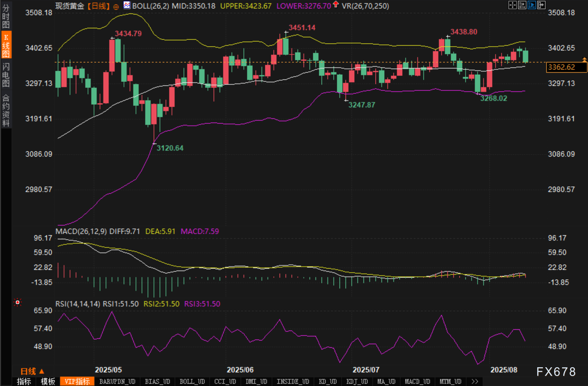Click the crosshair cursor icon at top right

pos(512,5)
